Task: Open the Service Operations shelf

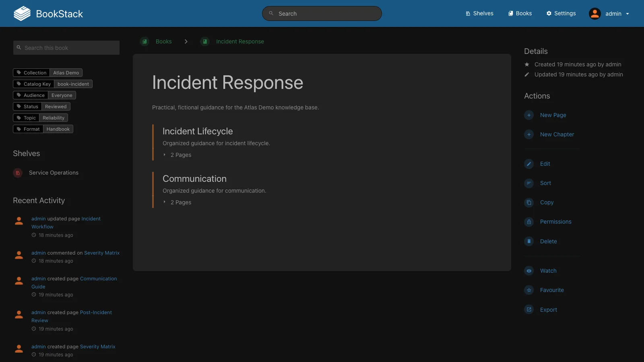Action: click(x=54, y=173)
